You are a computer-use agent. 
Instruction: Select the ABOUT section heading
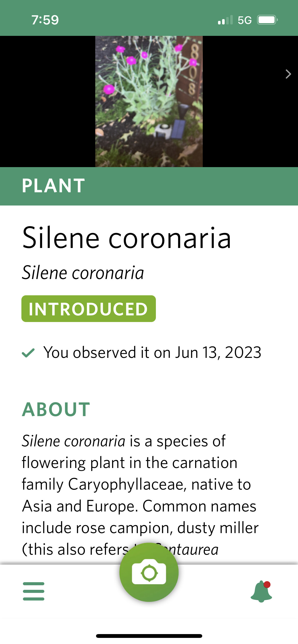56,409
